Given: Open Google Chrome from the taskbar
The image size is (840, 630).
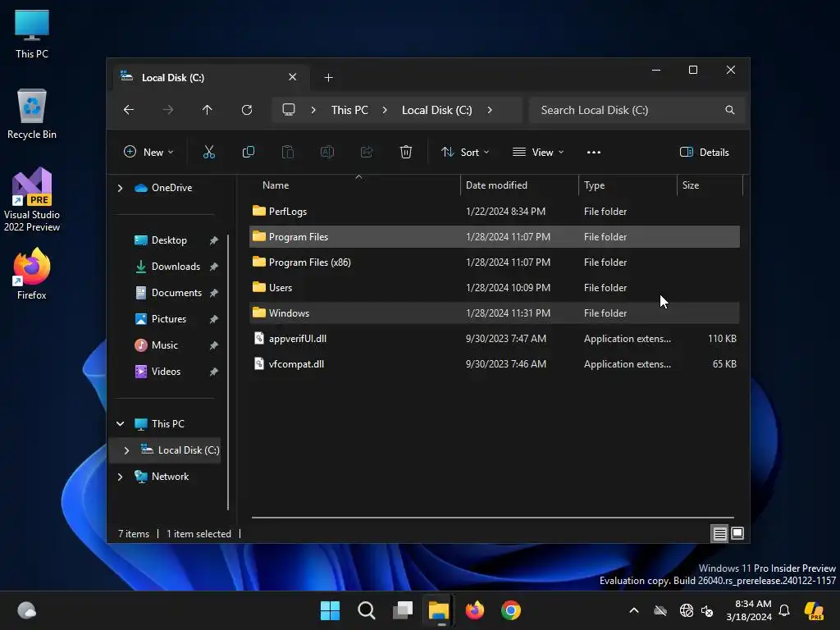Looking at the screenshot, I should pyautogui.click(x=511, y=610).
